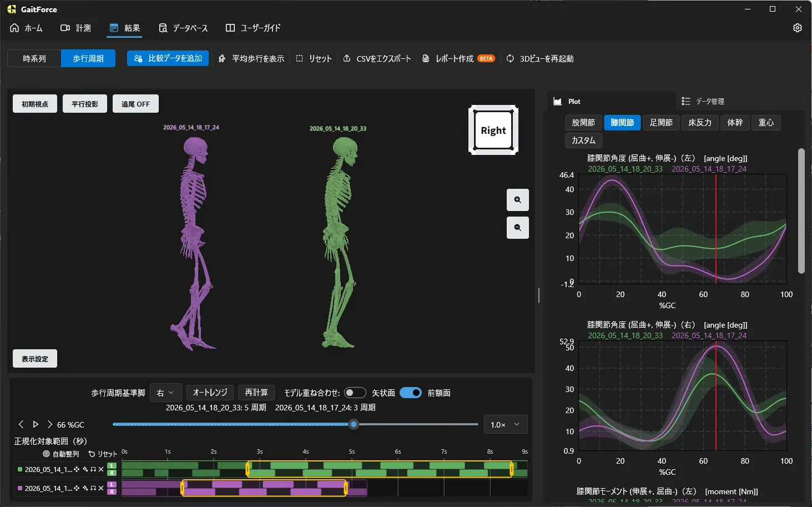Click the plot panel vertical scrollbar
This screenshot has height=507, width=812.
point(801,211)
